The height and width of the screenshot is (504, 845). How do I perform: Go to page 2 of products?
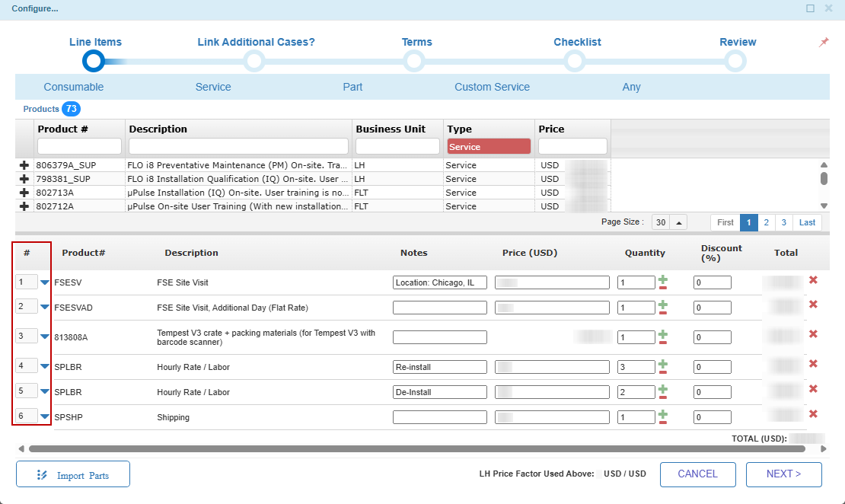click(x=767, y=222)
